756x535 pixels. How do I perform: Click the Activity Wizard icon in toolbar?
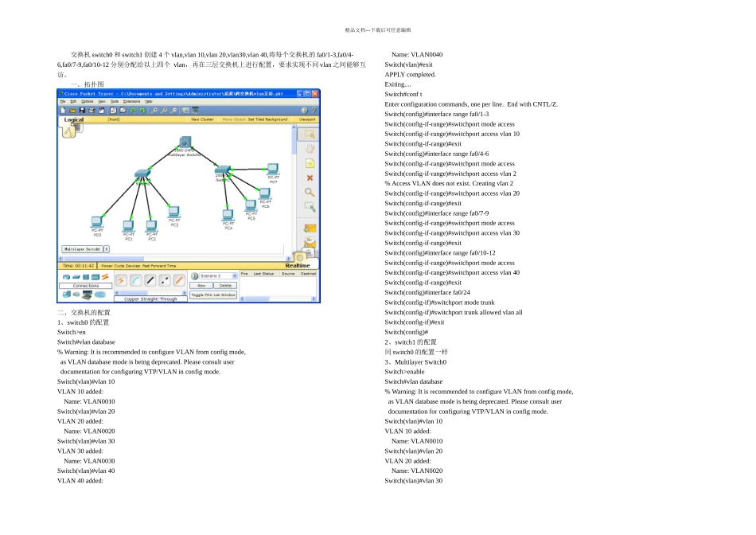(x=101, y=111)
